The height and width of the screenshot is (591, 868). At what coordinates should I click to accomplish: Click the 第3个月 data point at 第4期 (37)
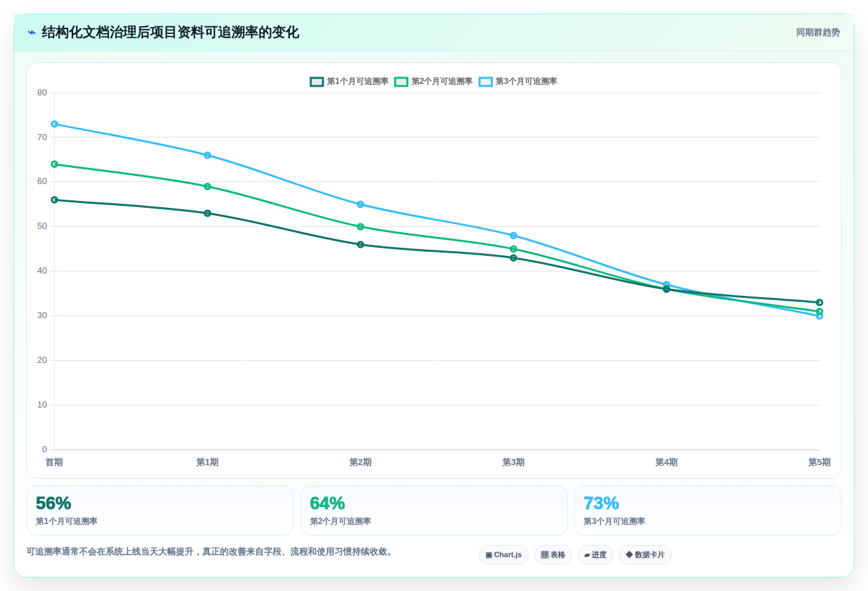click(666, 285)
